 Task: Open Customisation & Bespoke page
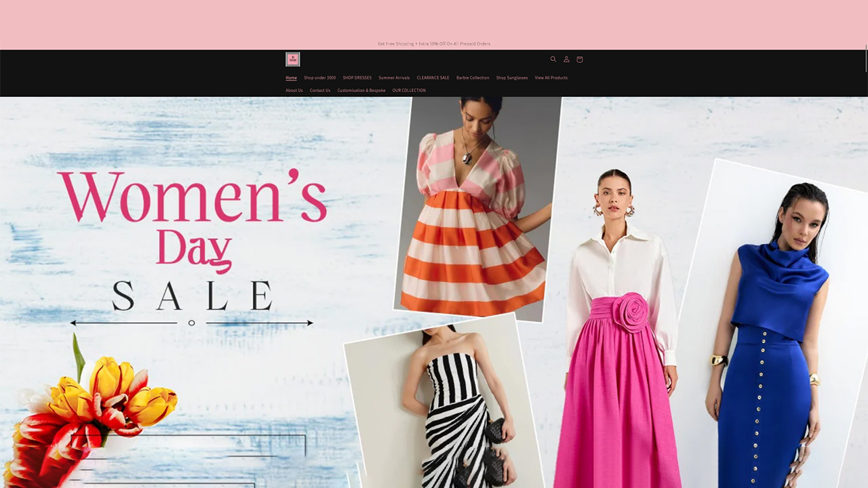coord(361,91)
